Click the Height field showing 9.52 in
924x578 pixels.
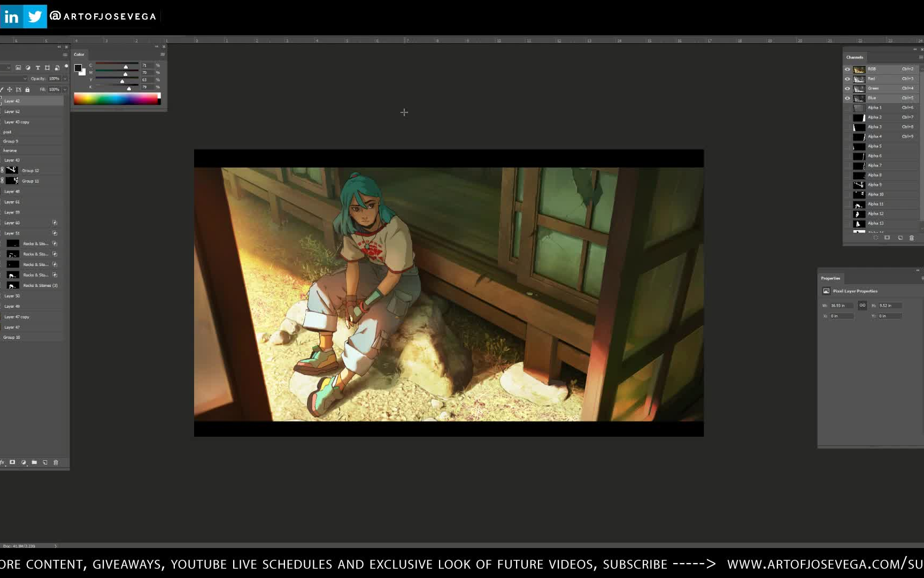click(890, 306)
